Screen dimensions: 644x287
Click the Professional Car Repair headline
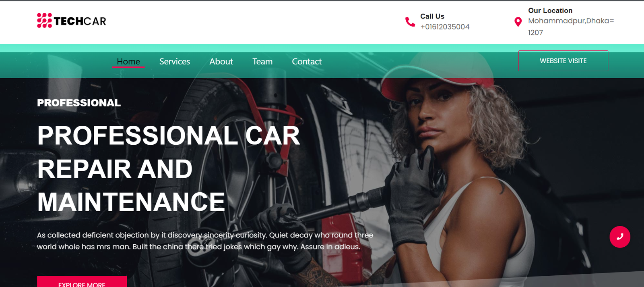coord(169,168)
